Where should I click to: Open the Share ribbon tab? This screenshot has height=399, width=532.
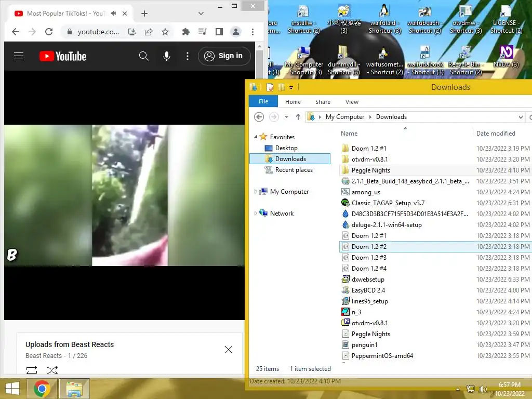[323, 102]
